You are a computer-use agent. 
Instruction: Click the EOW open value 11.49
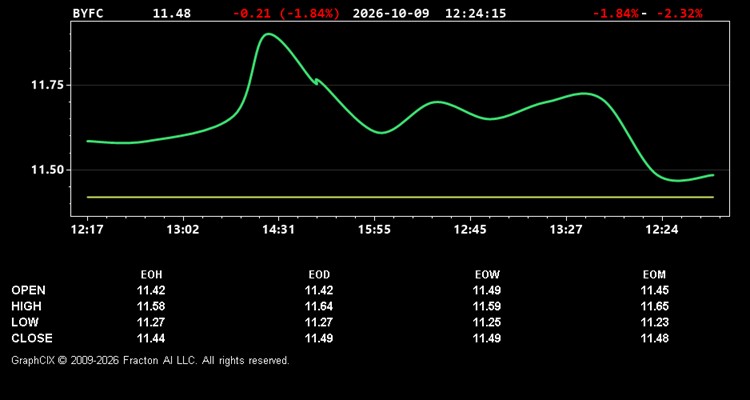tap(487, 290)
